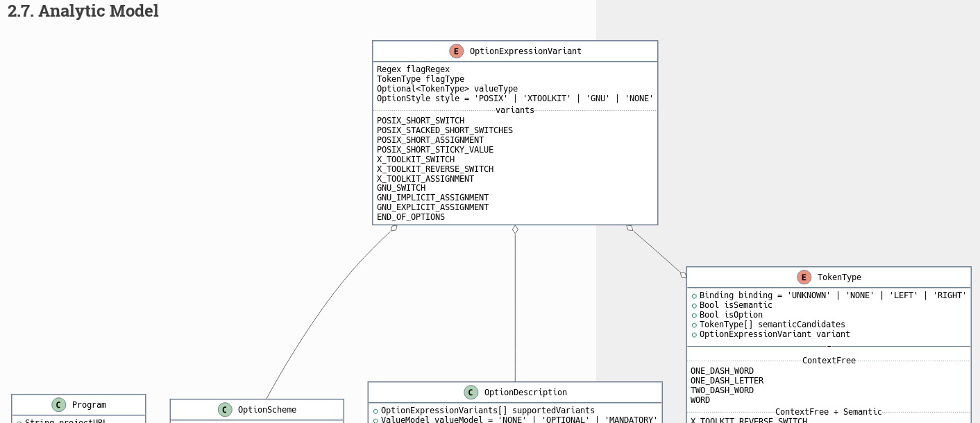Select the END_OF_OPTIONS variant entry
Image resolution: width=980 pixels, height=423 pixels.
[x=409, y=216]
